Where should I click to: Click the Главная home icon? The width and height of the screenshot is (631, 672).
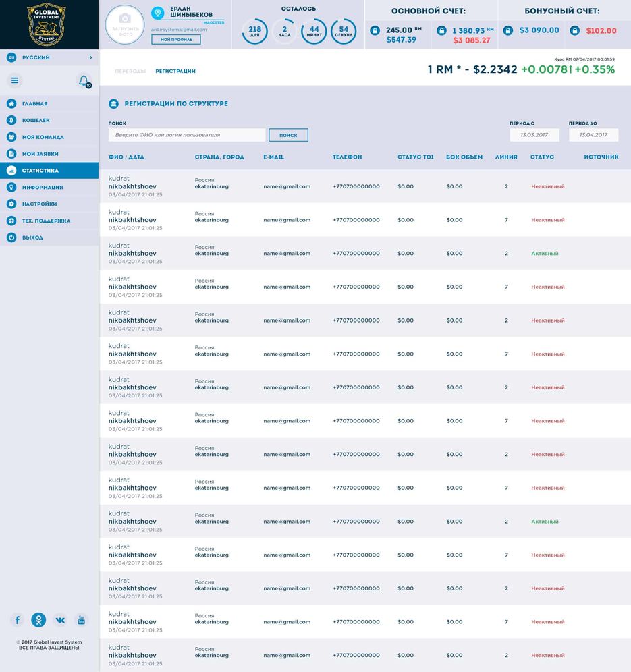[x=11, y=103]
